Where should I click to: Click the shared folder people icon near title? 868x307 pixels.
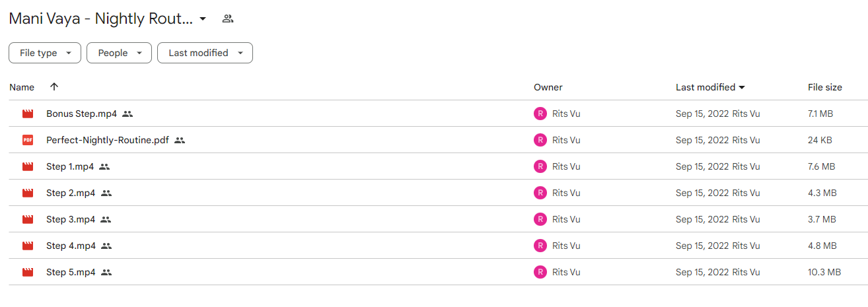[228, 18]
